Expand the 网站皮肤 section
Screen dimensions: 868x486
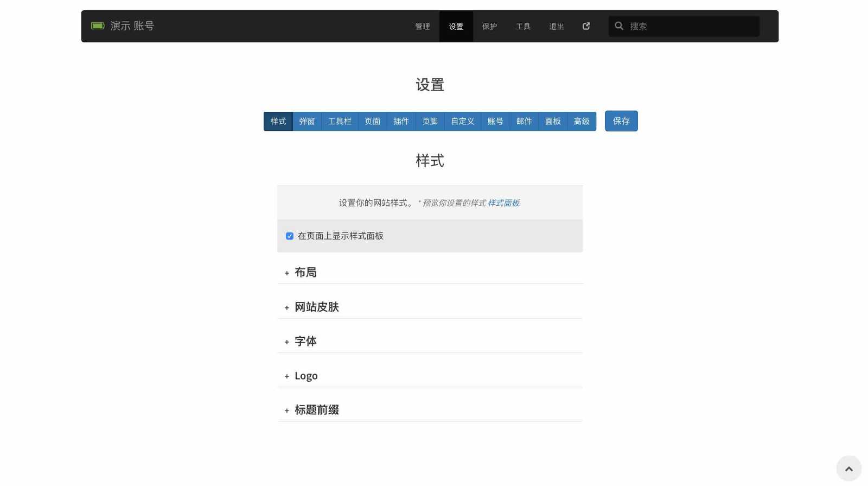pos(316,307)
